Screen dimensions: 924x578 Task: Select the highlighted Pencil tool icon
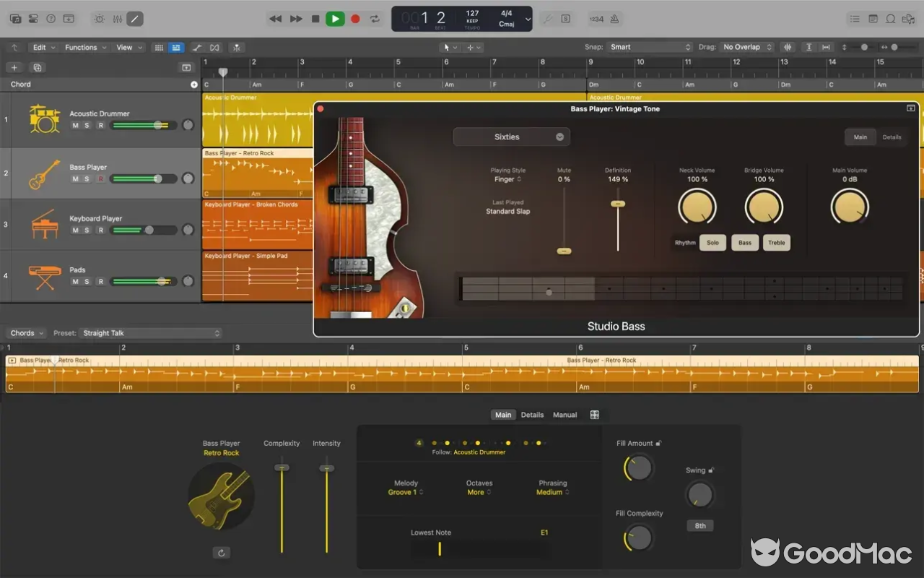[134, 19]
